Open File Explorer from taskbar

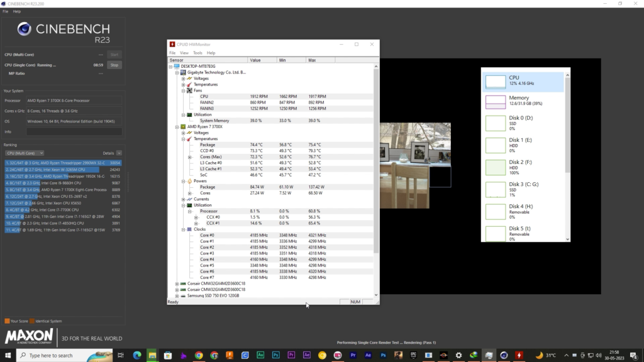152,356
